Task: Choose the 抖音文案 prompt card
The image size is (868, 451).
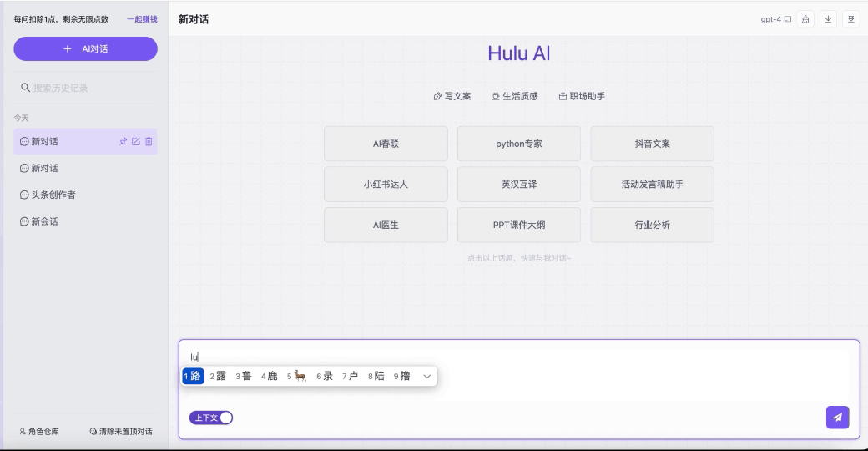Action: (x=652, y=144)
